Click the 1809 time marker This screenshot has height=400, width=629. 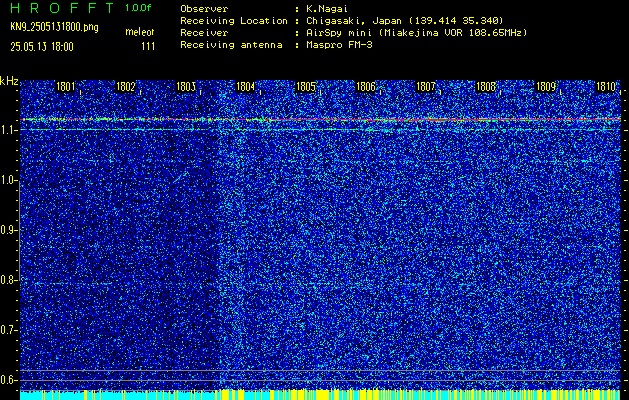[546, 87]
